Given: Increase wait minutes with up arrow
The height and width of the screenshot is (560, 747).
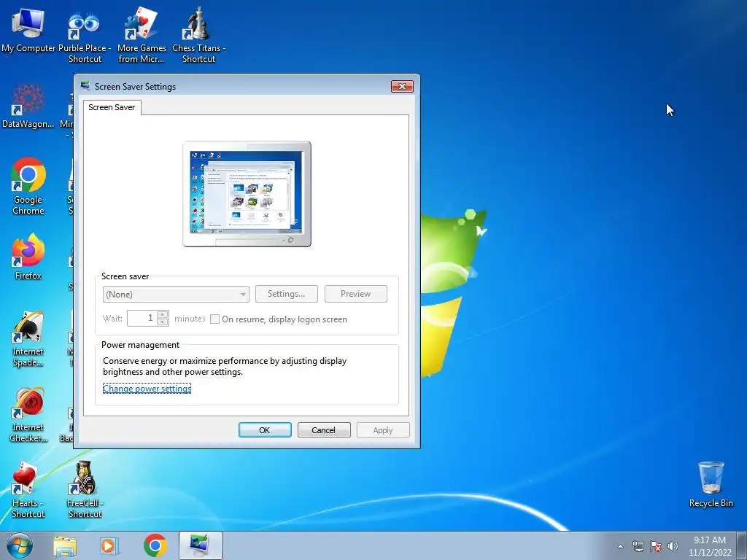Looking at the screenshot, I should tap(163, 314).
